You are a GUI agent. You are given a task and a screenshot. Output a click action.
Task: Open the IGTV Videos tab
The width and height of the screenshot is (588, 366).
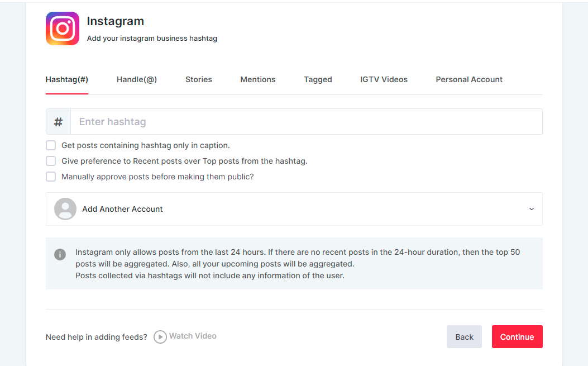(384, 79)
